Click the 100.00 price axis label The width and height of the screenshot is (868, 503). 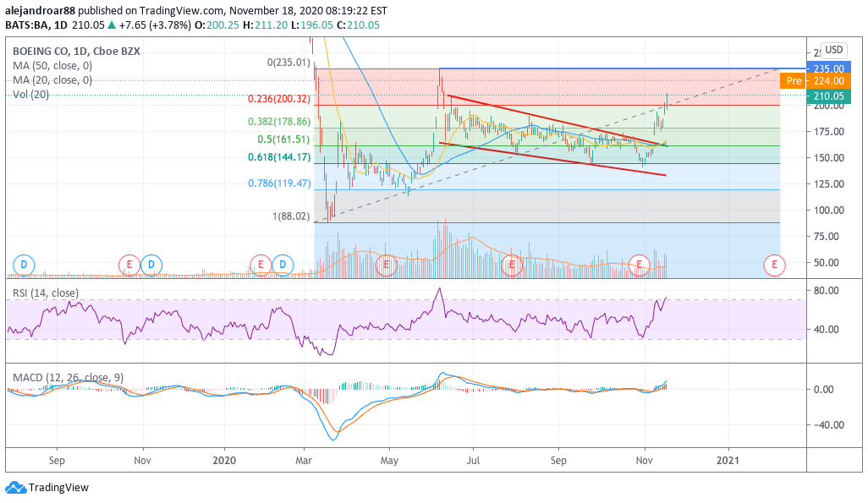click(x=829, y=210)
